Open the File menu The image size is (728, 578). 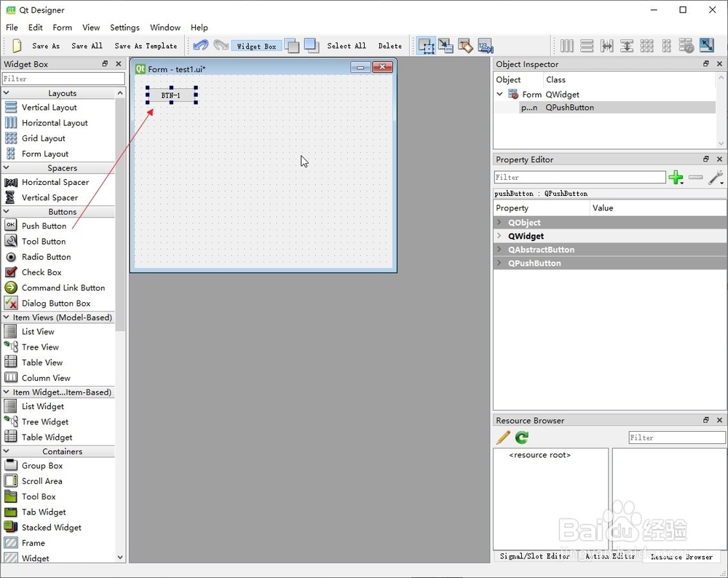[12, 28]
